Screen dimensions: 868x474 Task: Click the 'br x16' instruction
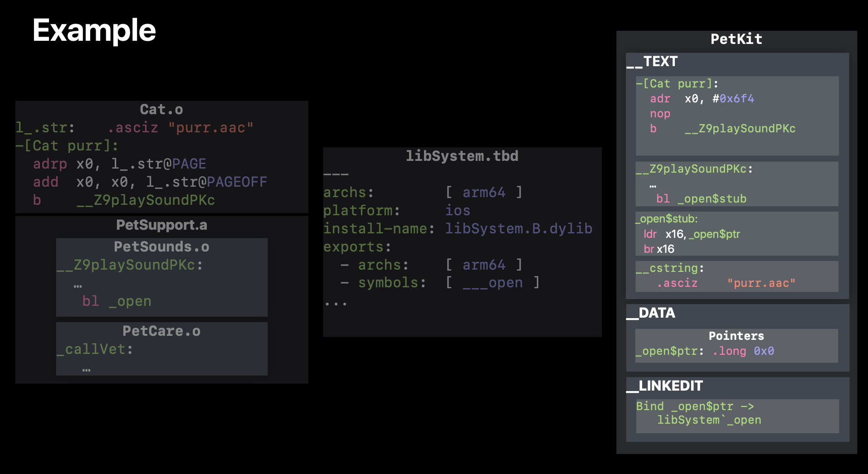pos(659,249)
